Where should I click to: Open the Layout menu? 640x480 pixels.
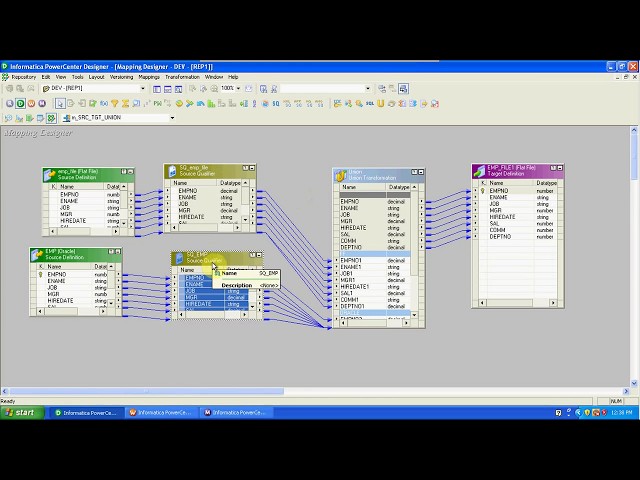pyautogui.click(x=96, y=77)
